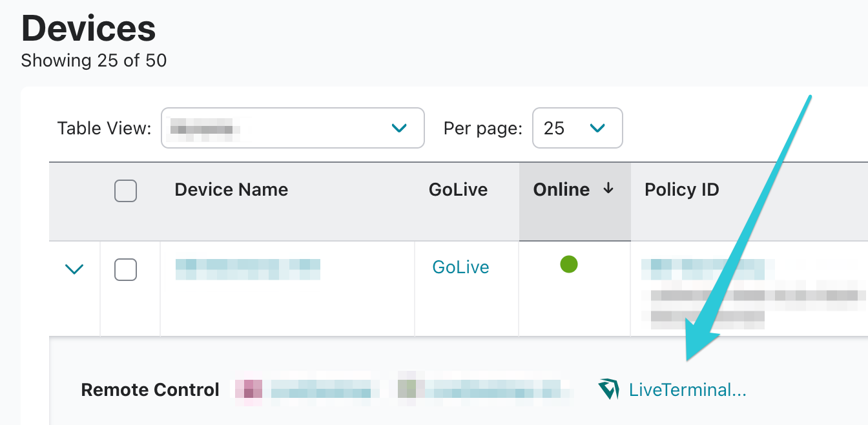Click the GoLive link in the device row
Image resolution: width=868 pixels, height=425 pixels.
pyautogui.click(x=460, y=267)
